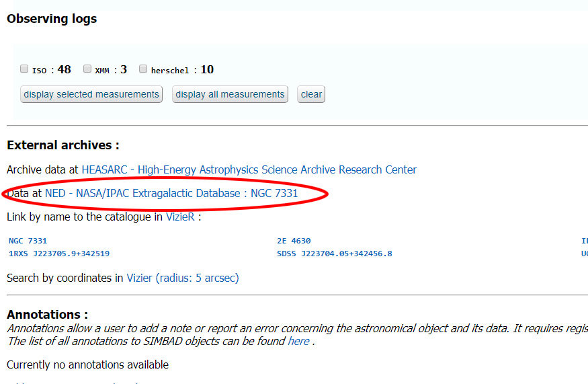The image size is (588, 384).
Task: Open the HEASARC archive link
Action: point(249,169)
